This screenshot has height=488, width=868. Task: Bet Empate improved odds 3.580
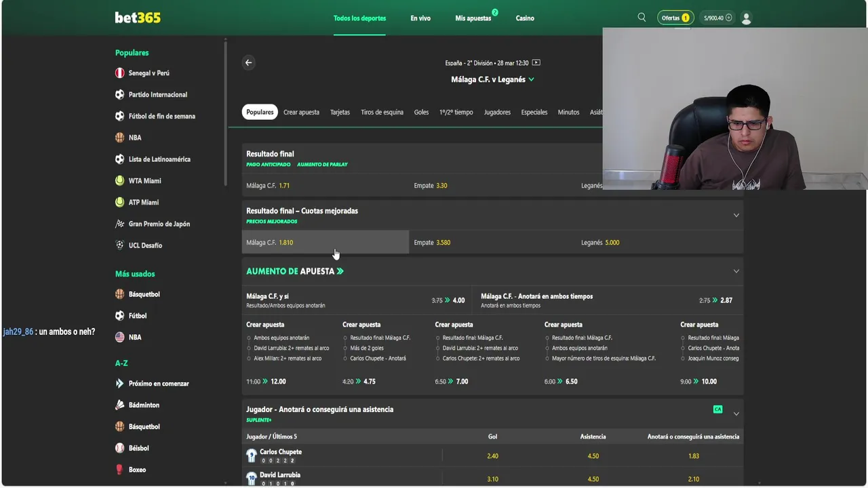(x=493, y=243)
